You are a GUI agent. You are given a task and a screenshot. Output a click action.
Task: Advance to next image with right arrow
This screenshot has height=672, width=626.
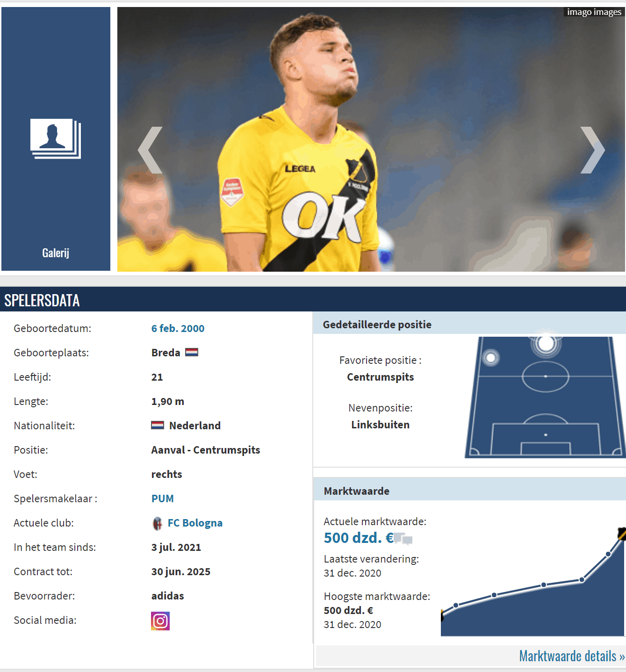[x=593, y=150]
